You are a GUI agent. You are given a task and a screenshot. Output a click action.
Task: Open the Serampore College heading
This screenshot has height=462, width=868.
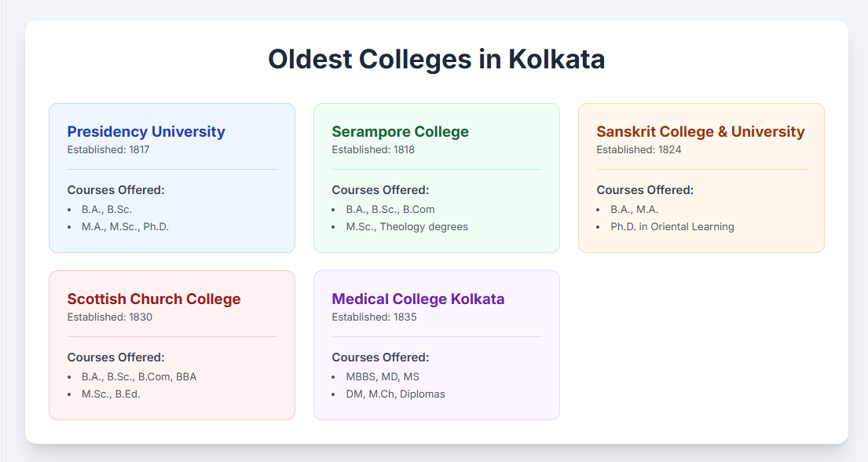pyautogui.click(x=400, y=131)
